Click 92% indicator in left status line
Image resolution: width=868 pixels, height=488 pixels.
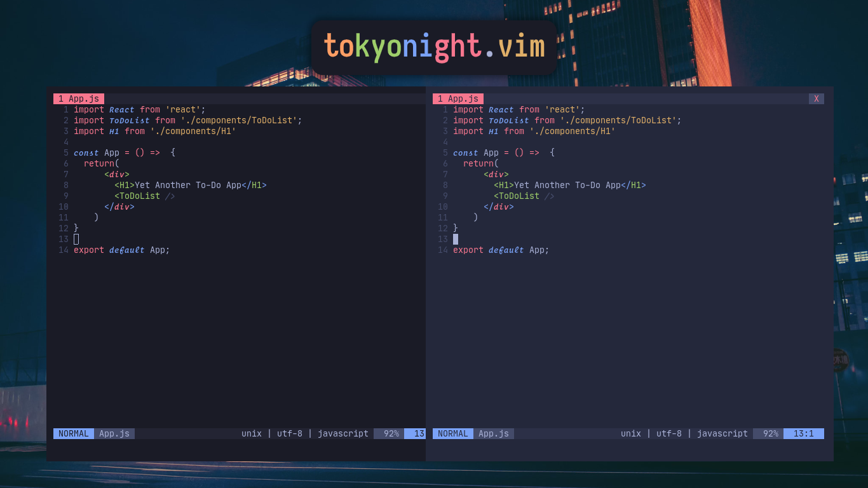(x=389, y=433)
